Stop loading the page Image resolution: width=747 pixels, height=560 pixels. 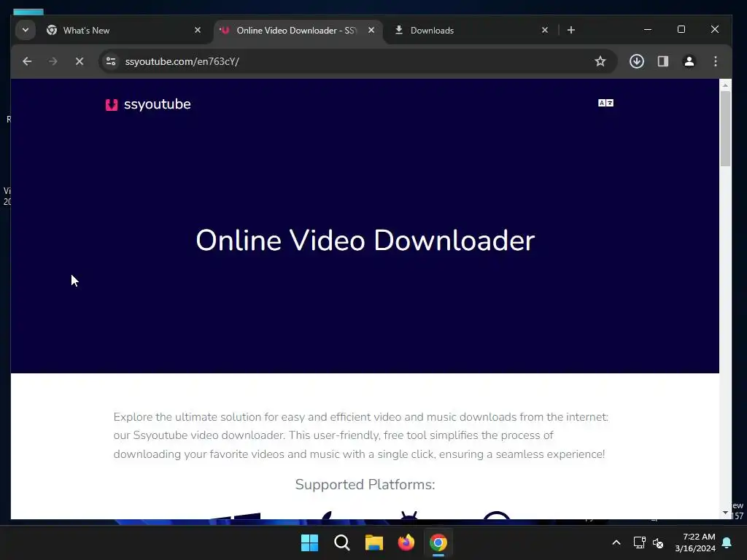[80, 61]
